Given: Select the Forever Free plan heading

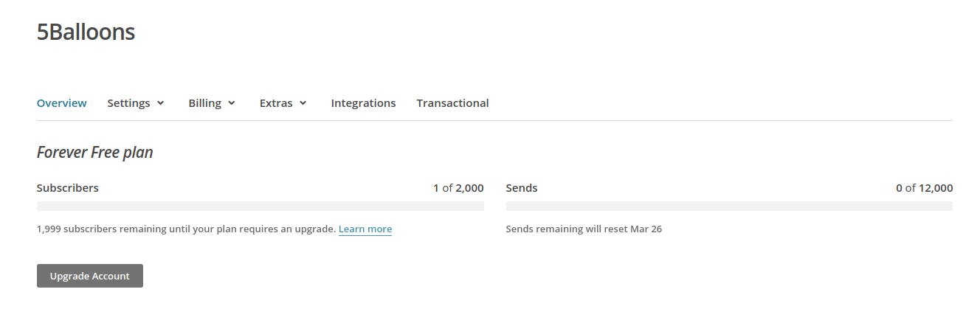Looking at the screenshot, I should tap(94, 153).
